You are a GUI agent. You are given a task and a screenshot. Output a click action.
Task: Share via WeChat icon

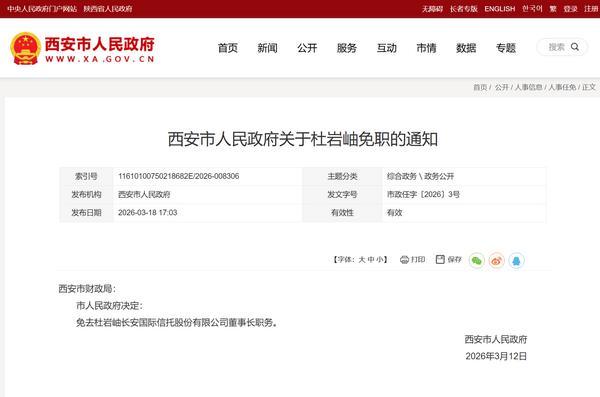476,261
